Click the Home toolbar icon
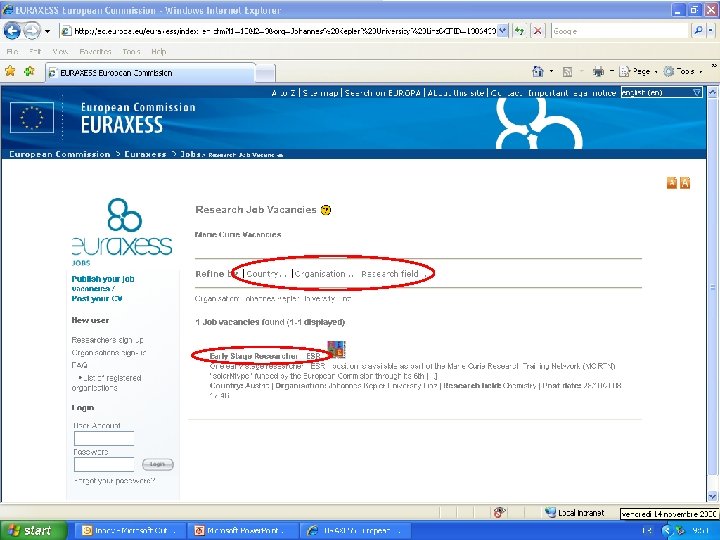This screenshot has width=720, height=540. (538, 71)
